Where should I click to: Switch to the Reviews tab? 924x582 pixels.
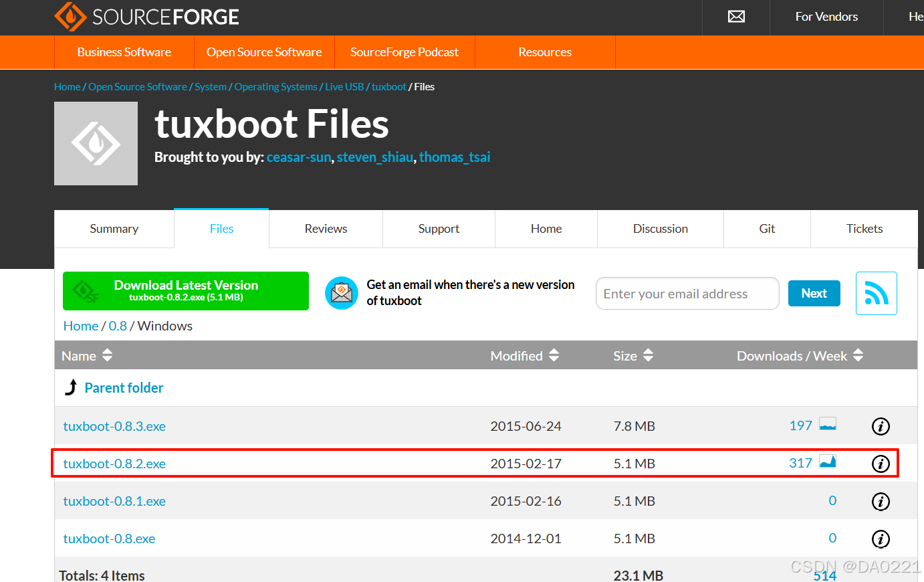coord(326,229)
